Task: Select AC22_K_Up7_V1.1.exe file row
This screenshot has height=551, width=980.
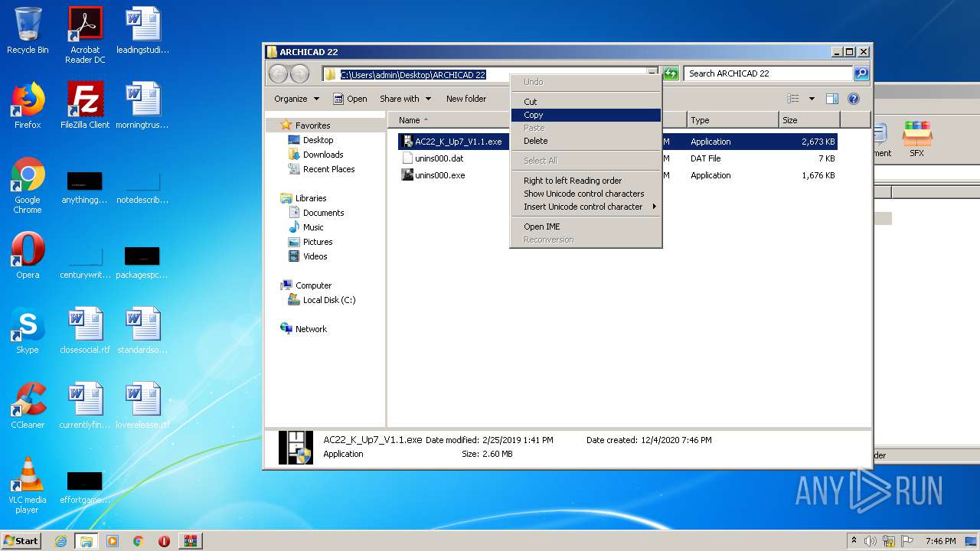Action: click(x=618, y=142)
